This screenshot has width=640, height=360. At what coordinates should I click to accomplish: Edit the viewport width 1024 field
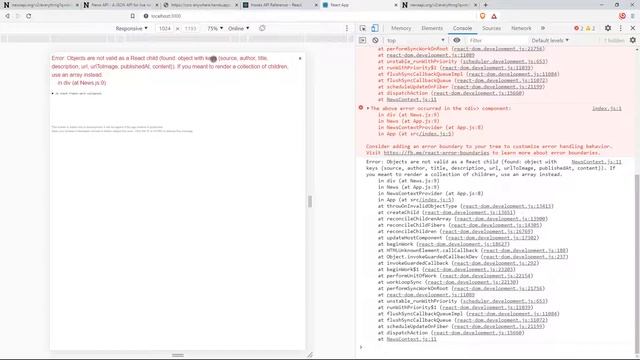pyautogui.click(x=165, y=29)
